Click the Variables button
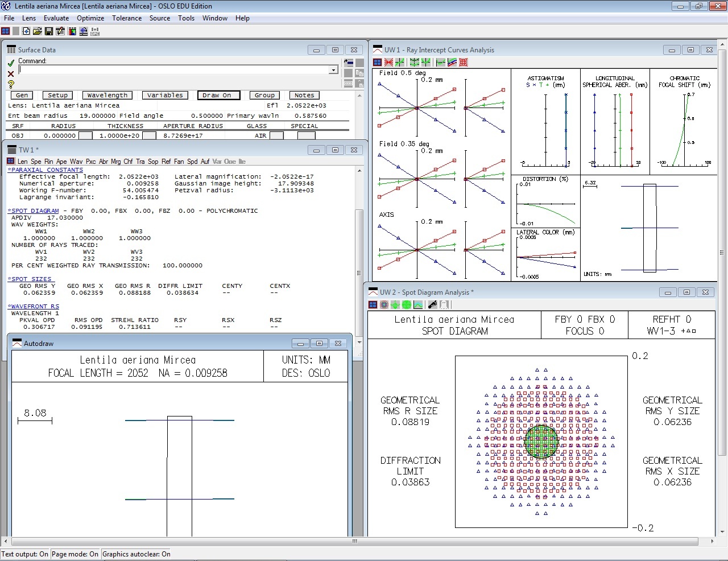 click(x=165, y=95)
